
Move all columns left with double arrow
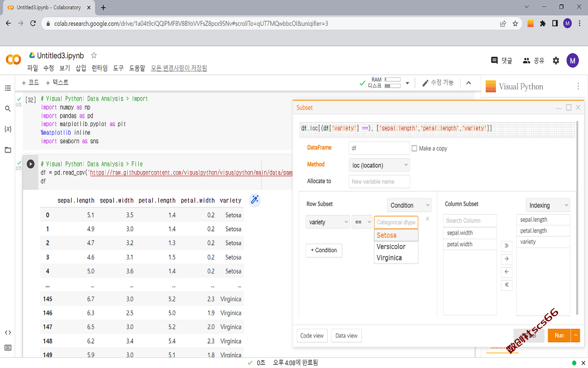click(x=506, y=285)
